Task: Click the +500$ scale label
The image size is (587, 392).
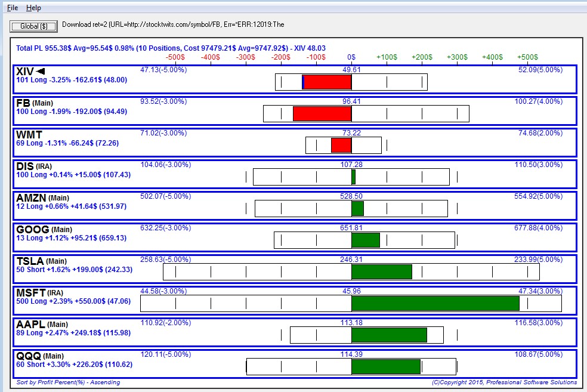Action: pyautogui.click(x=527, y=57)
